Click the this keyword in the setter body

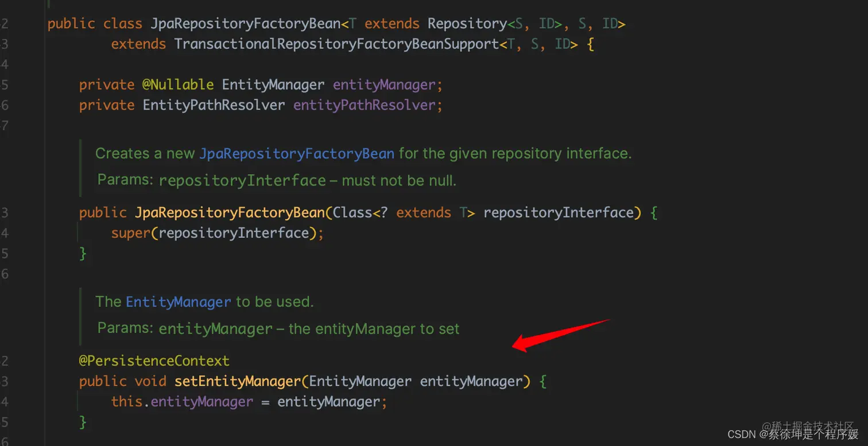127,401
